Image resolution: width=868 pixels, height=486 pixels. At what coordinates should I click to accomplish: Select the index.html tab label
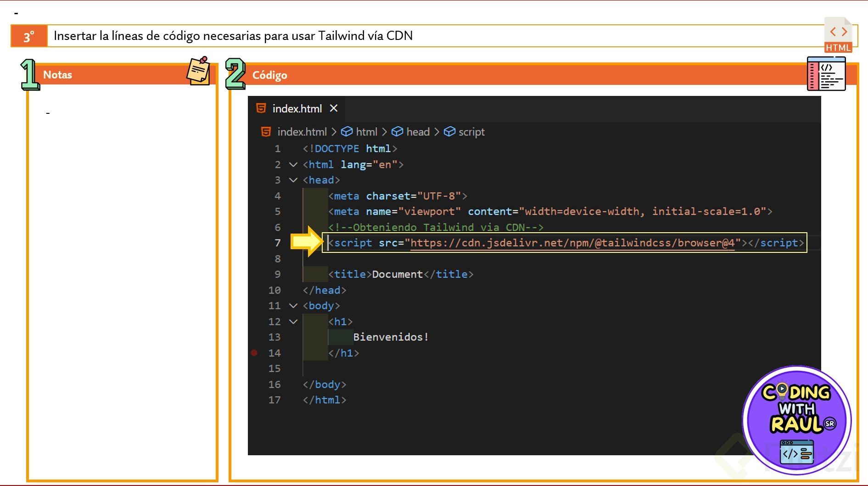[x=297, y=109]
